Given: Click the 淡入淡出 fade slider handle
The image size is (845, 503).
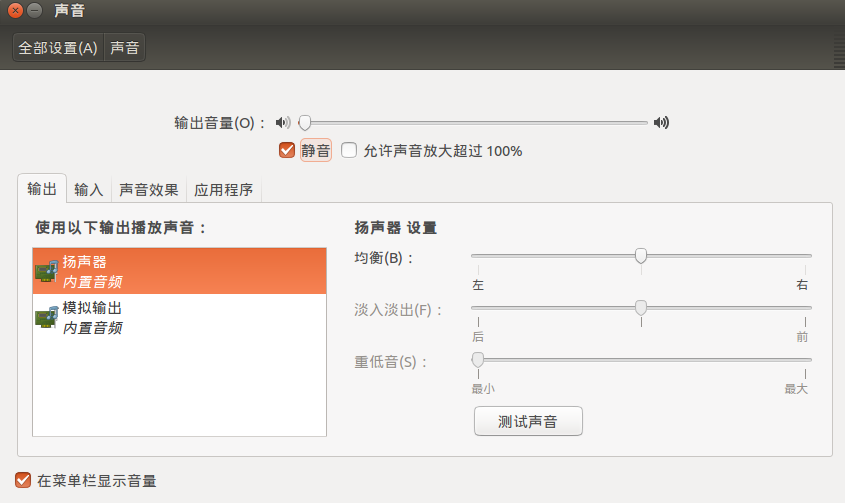Looking at the screenshot, I should click(x=641, y=307).
